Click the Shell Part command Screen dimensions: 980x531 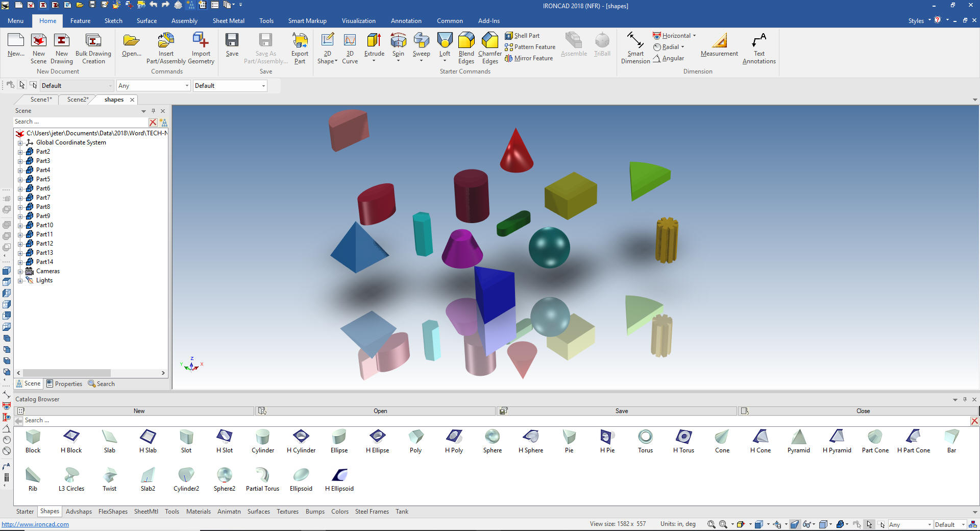coord(522,36)
